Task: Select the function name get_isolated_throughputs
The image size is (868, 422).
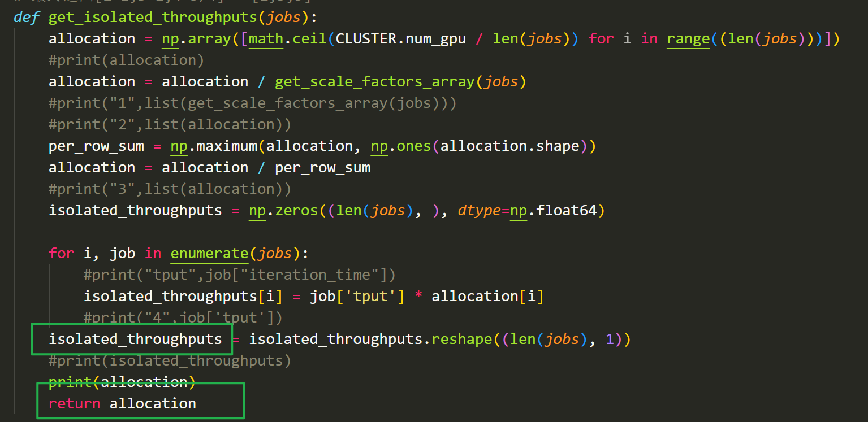Action: coord(157,17)
